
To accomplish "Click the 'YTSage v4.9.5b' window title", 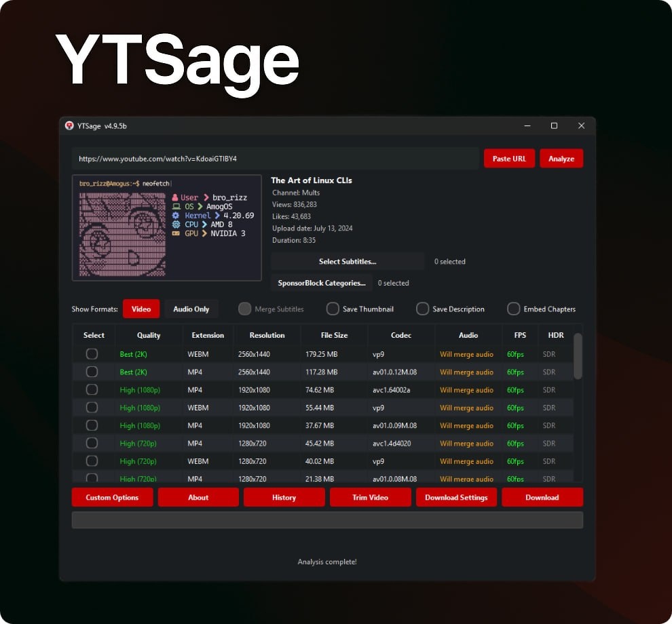I will [102, 126].
